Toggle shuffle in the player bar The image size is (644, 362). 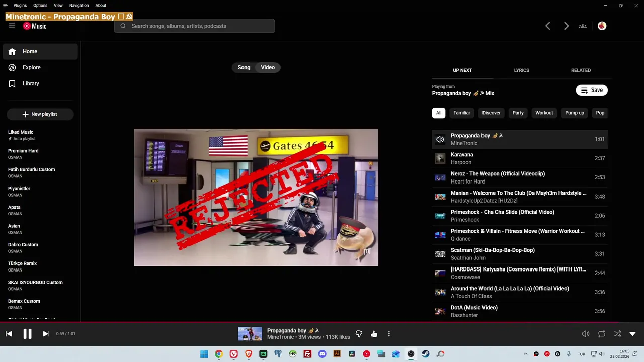[x=617, y=334]
